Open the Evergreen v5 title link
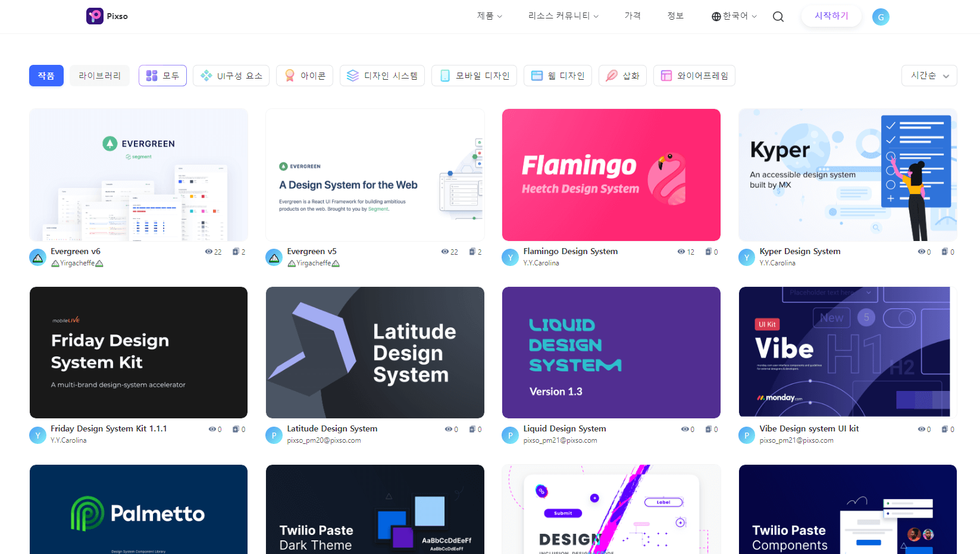This screenshot has height=554, width=980. (312, 251)
